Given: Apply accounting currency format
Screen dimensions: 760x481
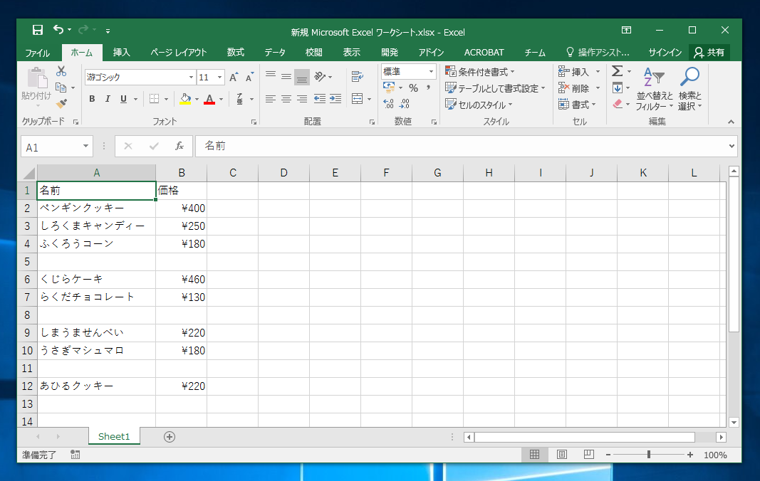Looking at the screenshot, I should 389,88.
